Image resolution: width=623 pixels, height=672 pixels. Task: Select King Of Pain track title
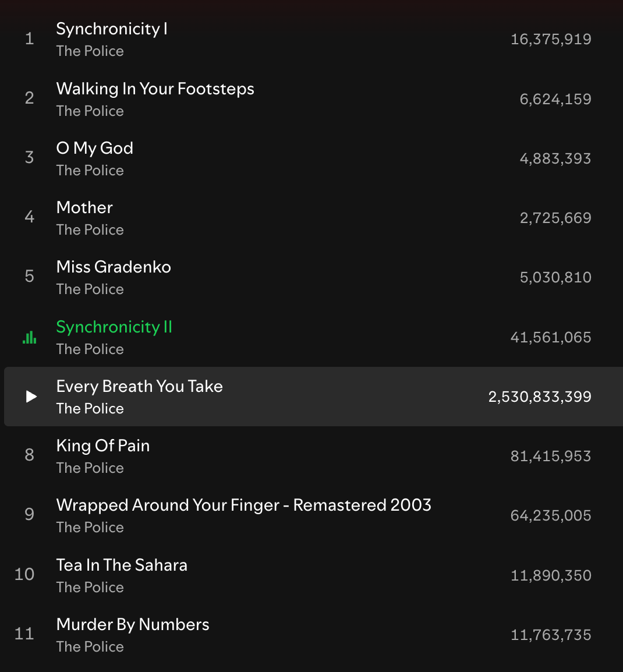click(x=103, y=446)
